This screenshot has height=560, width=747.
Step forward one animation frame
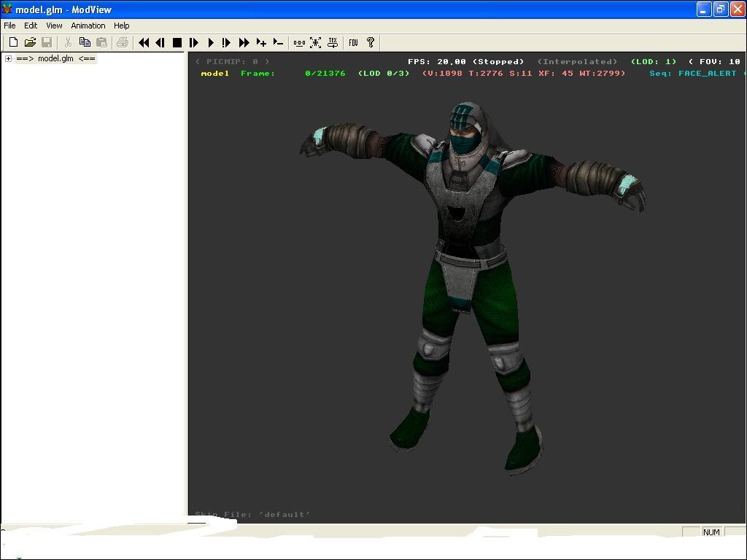pyautogui.click(x=194, y=43)
